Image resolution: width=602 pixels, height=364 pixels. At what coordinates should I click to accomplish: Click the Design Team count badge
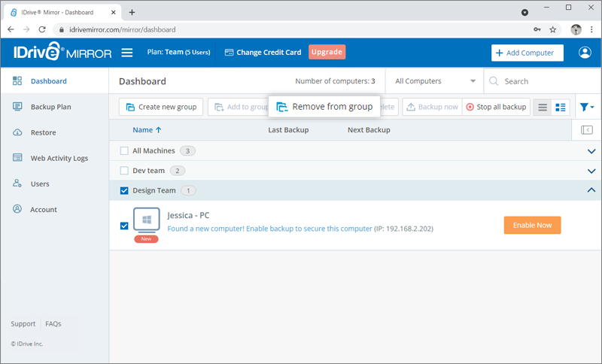[188, 190]
